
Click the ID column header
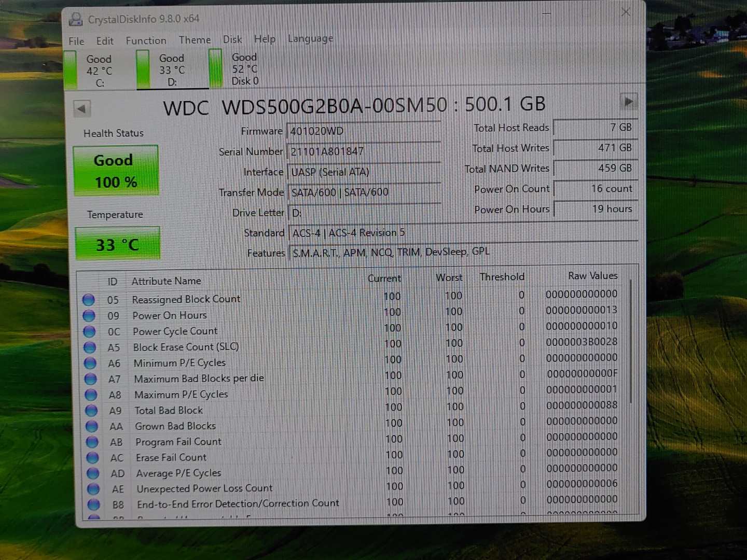(x=112, y=282)
